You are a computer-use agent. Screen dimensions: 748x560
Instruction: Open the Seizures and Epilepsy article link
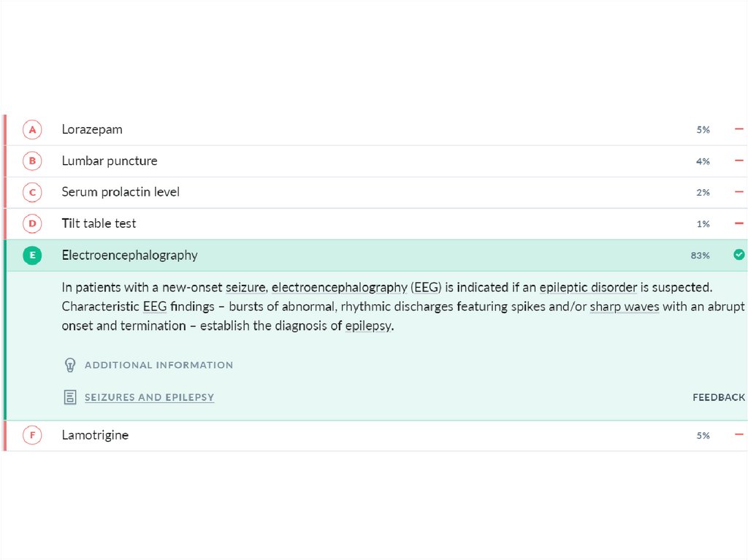(149, 398)
